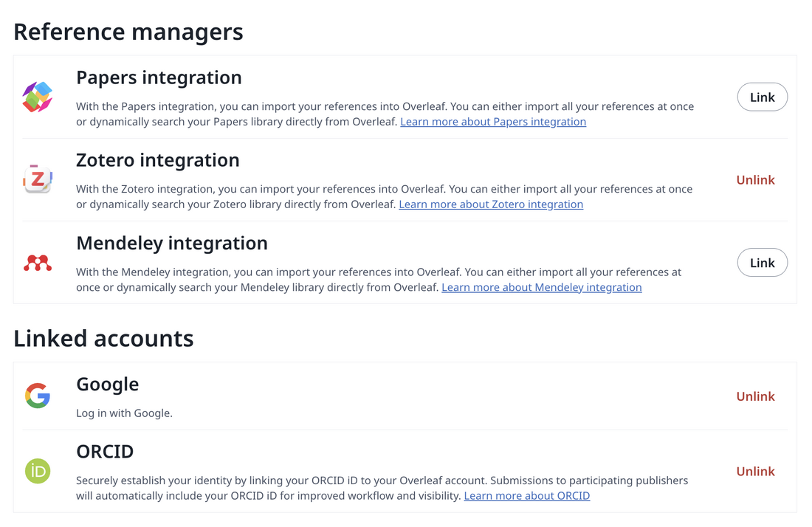
Task: Click the Google G logo
Action: coord(38,396)
